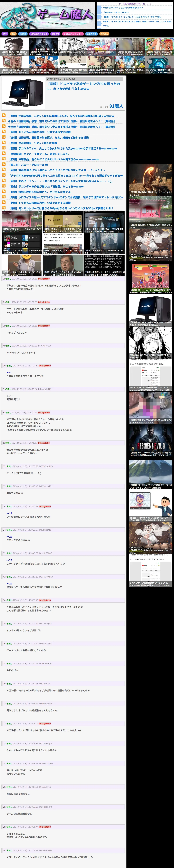This screenshot has height=868, width=174.
Task: Open the NewsA navigation tab
Action: tap(104, 34)
